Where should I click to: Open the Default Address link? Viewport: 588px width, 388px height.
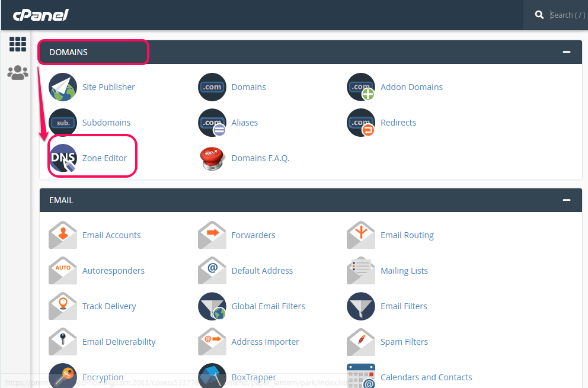pyautogui.click(x=262, y=271)
